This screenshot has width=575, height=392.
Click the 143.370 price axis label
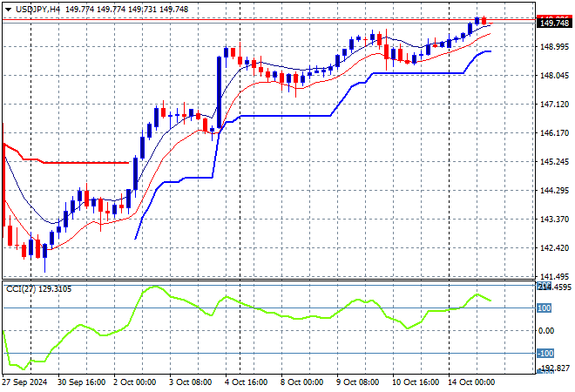point(554,220)
